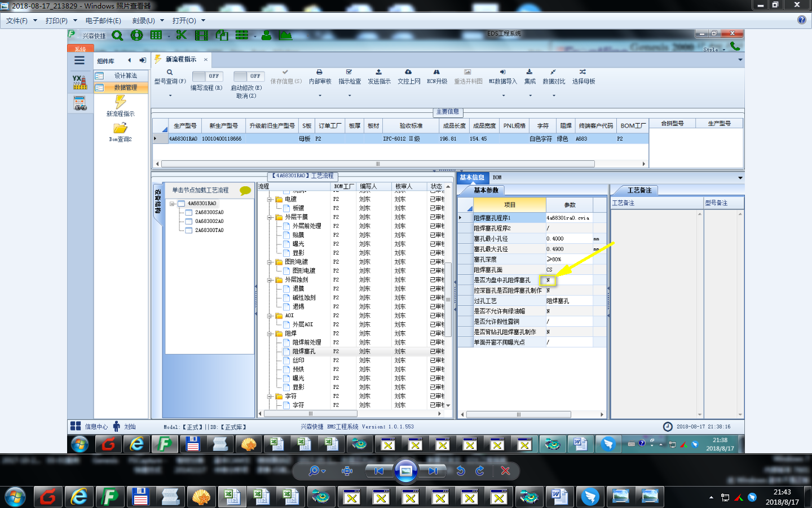This screenshot has height=508, width=812.
Task: Select the 设计算法 item in 组件库
Action: [121, 76]
